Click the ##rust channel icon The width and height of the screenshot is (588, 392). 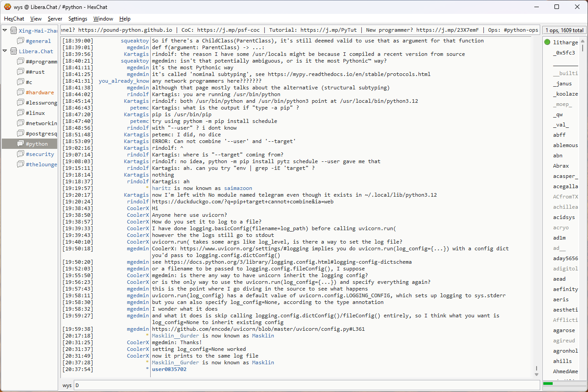(21, 72)
